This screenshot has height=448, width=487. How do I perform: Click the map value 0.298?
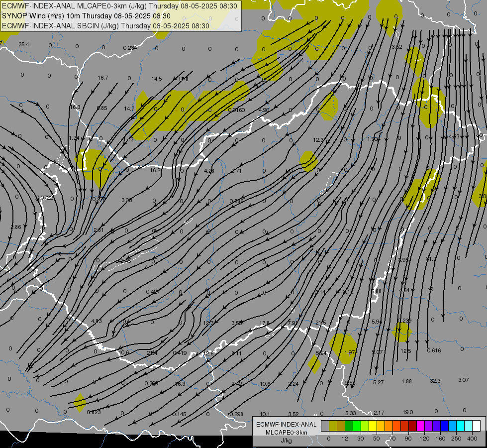236,414
